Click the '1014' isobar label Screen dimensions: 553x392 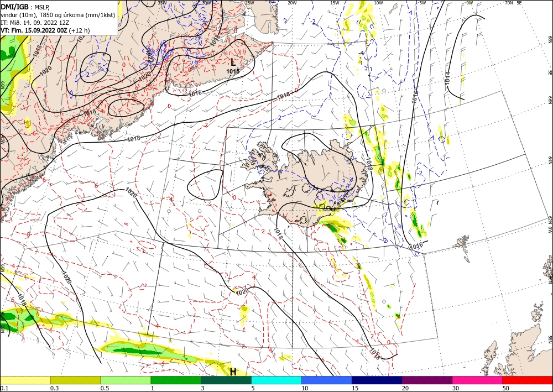coord(447,78)
